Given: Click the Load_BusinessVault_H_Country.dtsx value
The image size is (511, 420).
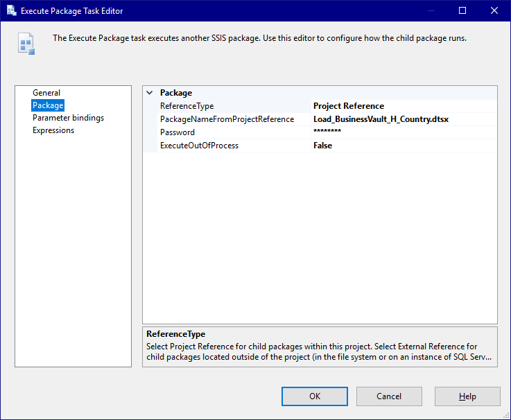Looking at the screenshot, I should tap(381, 119).
